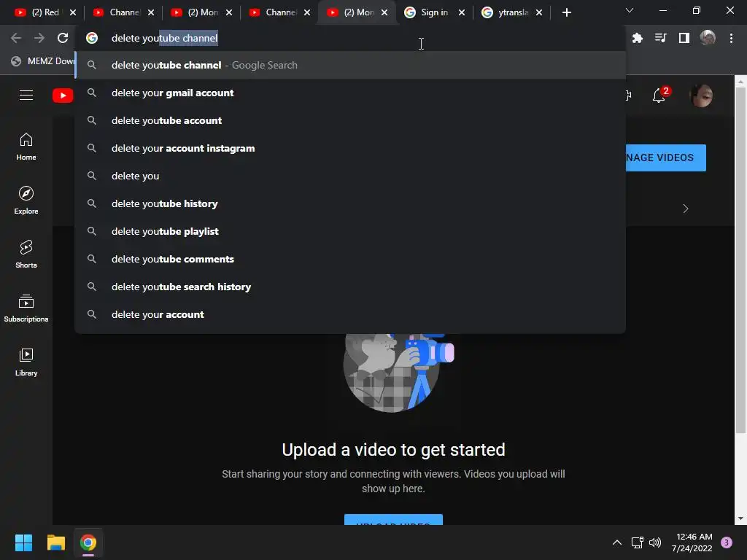747x560 pixels.
Task: Open the YouTube hamburger guide menu
Action: (26, 96)
